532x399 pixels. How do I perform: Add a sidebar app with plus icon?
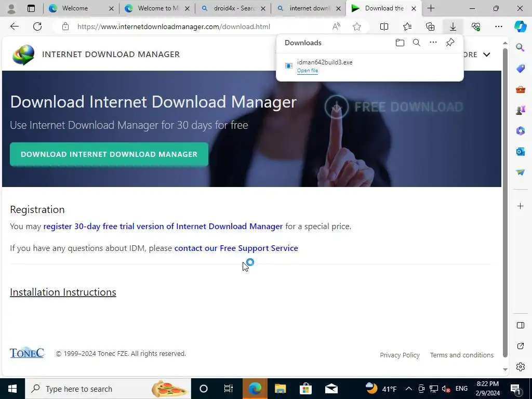pyautogui.click(x=521, y=206)
